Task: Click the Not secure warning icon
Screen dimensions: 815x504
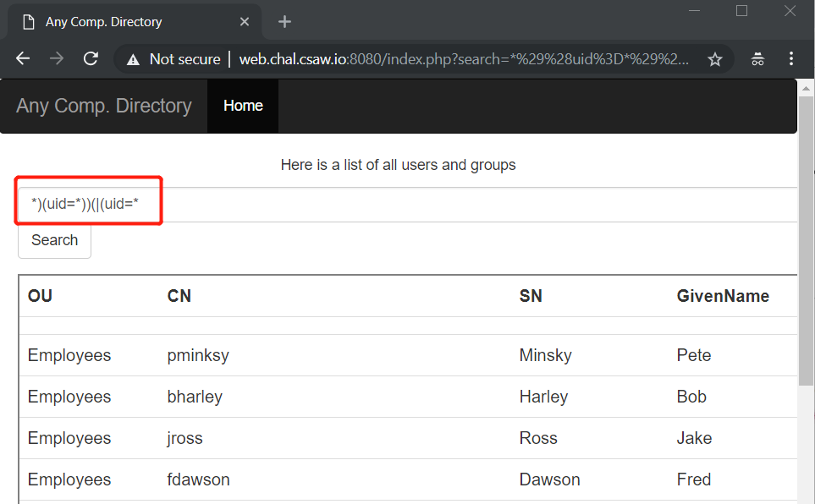Action: click(133, 60)
